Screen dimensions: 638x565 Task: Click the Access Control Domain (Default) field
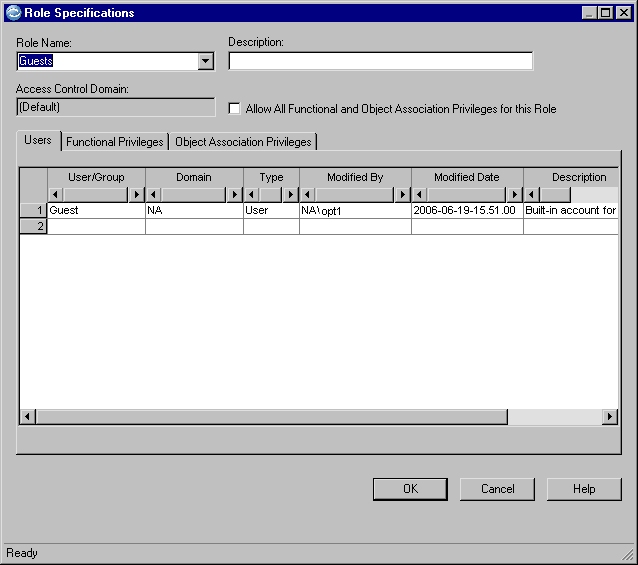[116, 107]
